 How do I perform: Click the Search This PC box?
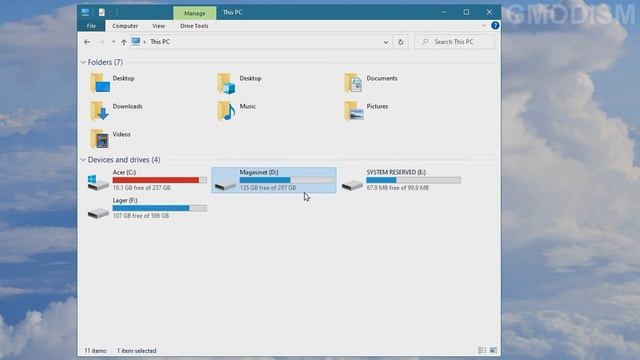pyautogui.click(x=454, y=42)
